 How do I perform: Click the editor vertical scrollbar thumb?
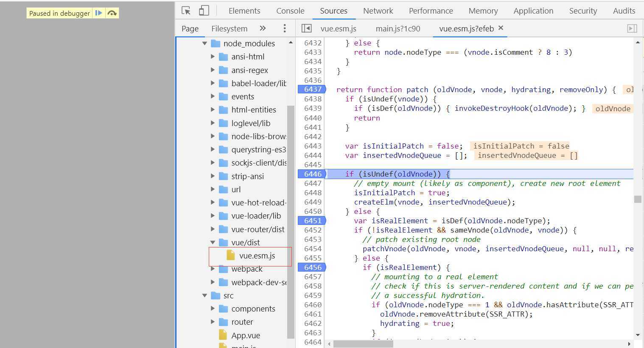click(x=638, y=199)
